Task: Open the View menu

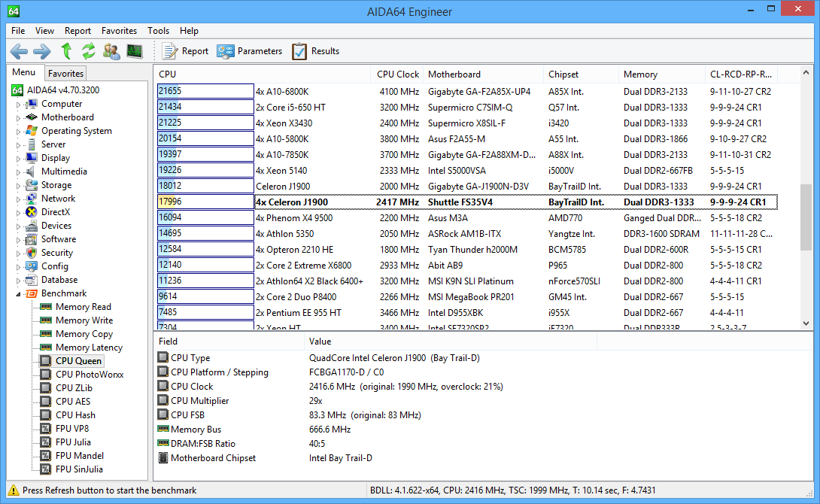Action: coord(44,31)
